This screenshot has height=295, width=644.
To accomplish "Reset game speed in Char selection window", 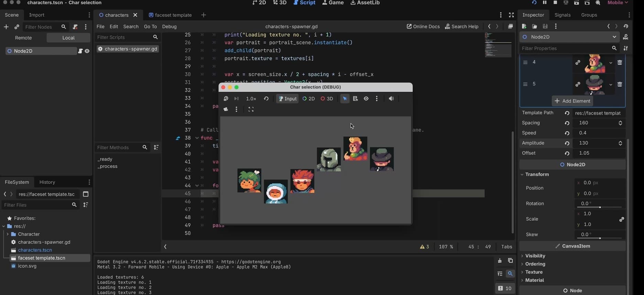I will (266, 99).
